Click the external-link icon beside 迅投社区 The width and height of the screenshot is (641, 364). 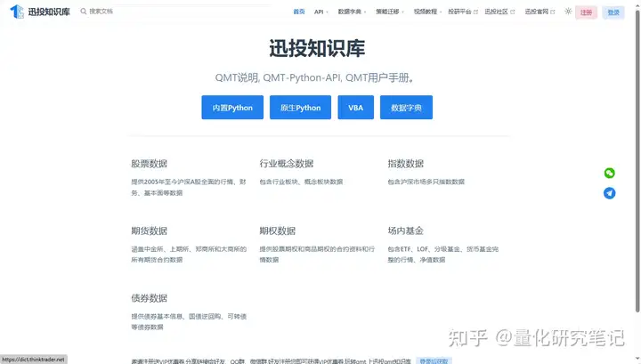click(x=513, y=12)
